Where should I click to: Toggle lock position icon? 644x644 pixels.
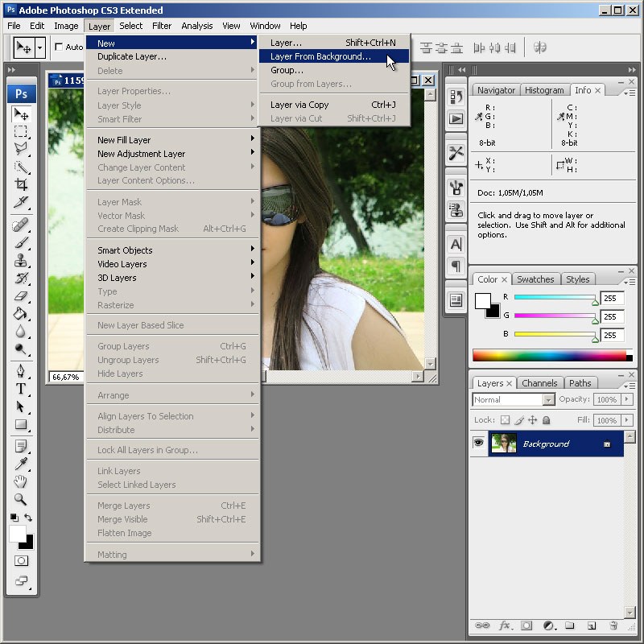click(x=532, y=419)
